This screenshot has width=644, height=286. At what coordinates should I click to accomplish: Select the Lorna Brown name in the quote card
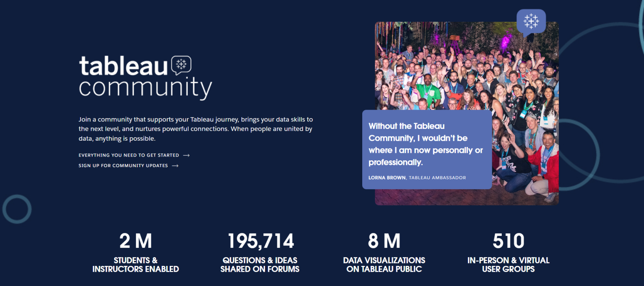pos(387,178)
